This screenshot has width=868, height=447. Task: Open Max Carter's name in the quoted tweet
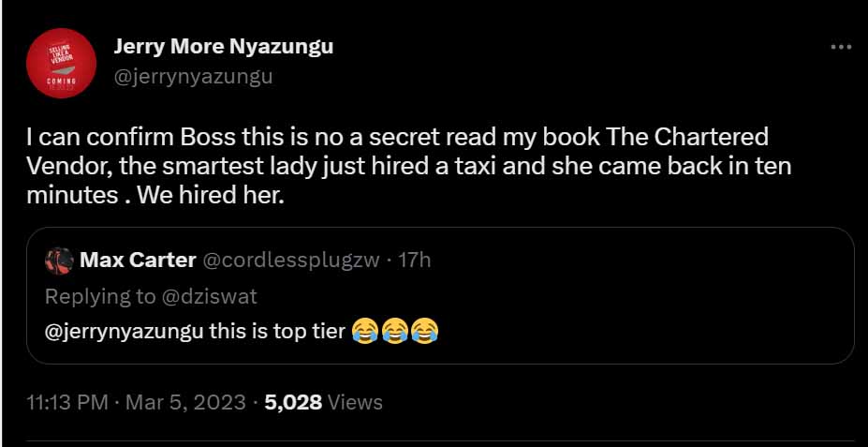click(x=138, y=260)
